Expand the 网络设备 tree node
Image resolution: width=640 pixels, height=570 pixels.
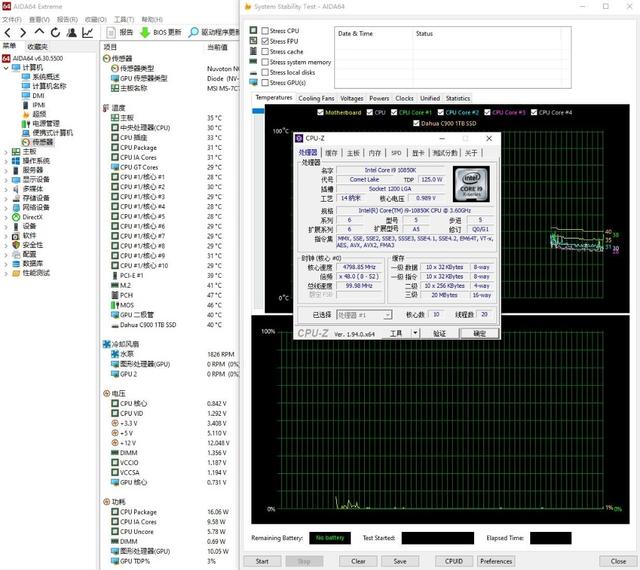click(6, 208)
